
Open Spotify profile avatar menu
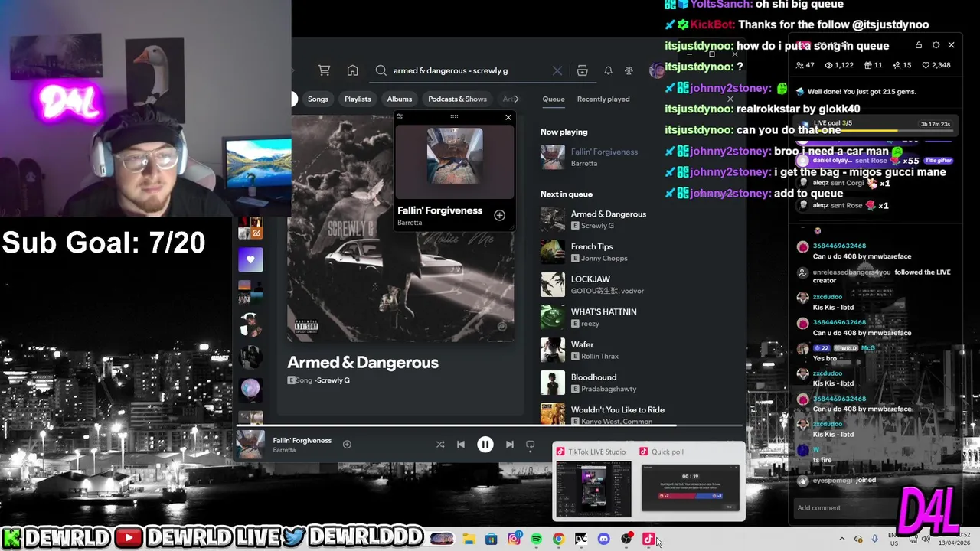coord(656,70)
